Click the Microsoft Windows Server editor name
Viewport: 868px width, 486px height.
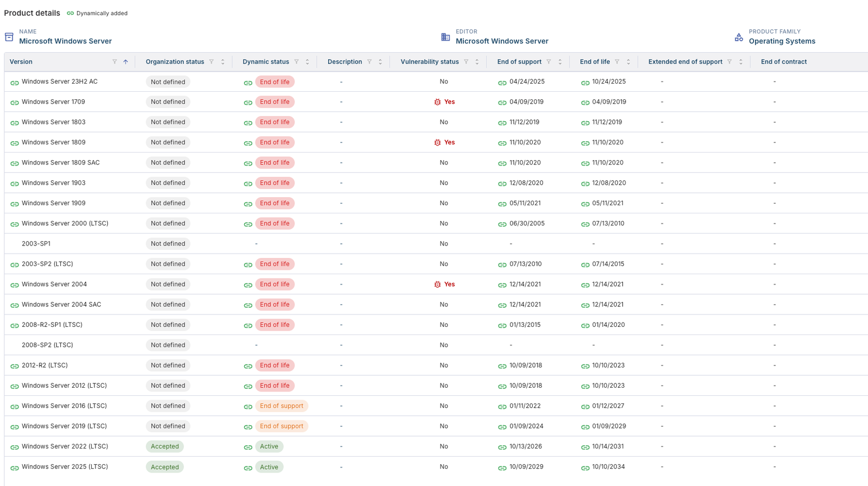click(x=502, y=41)
